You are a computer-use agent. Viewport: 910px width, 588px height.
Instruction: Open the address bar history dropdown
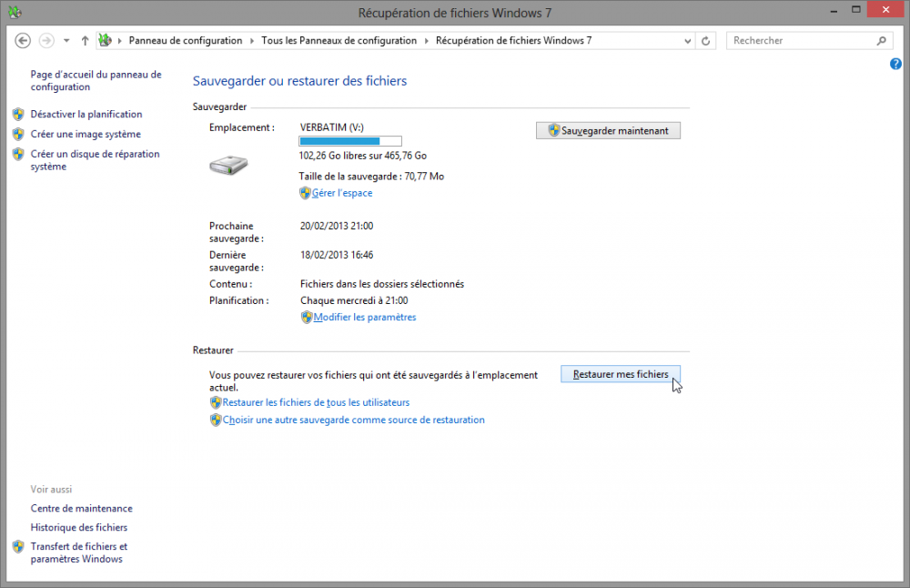pos(687,41)
